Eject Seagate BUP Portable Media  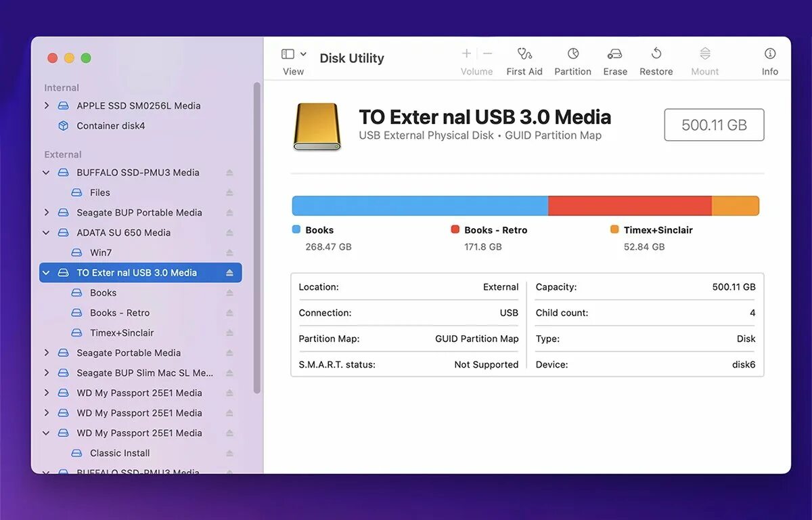click(x=229, y=213)
